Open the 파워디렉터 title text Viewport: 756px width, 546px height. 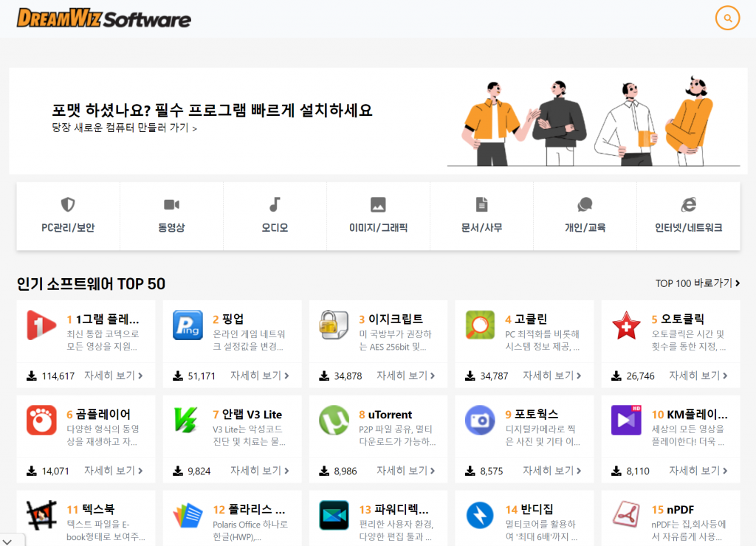point(401,509)
